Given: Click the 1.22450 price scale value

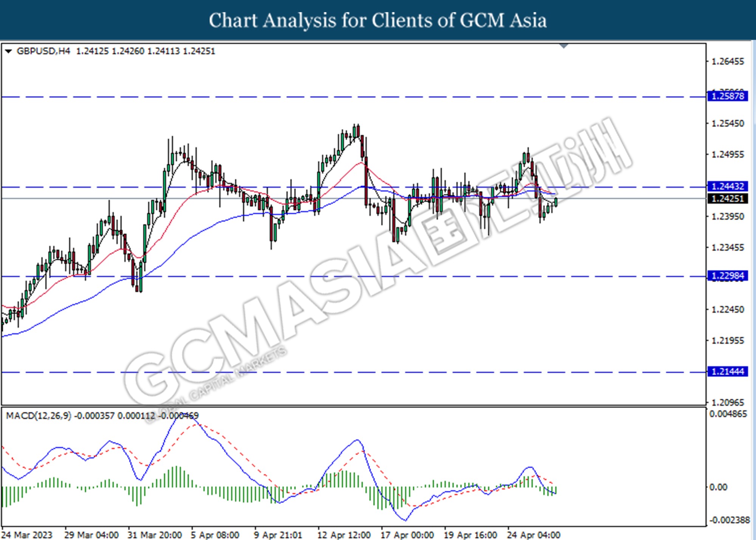Looking at the screenshot, I should click(728, 309).
